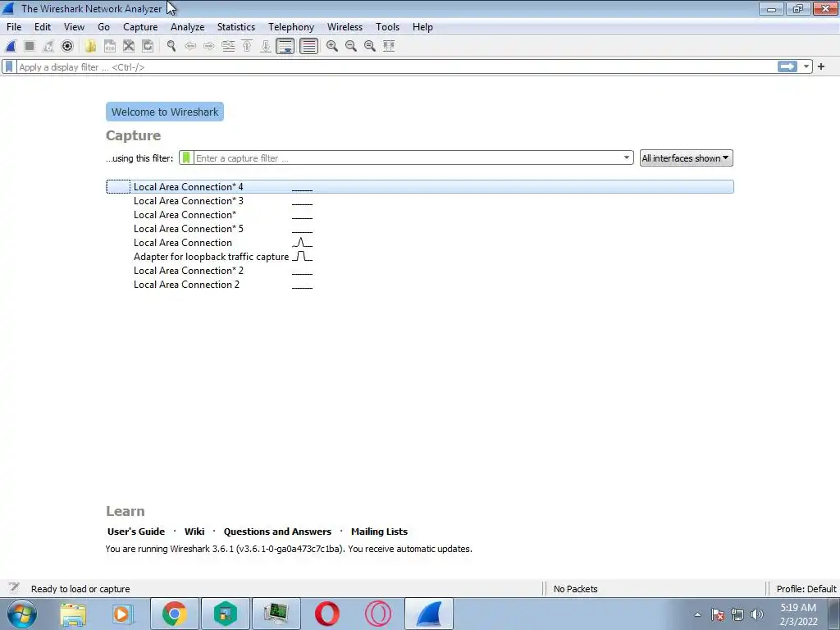Select the Local Area Connection* 3 interface
The width and height of the screenshot is (840, 630).
pos(420,201)
